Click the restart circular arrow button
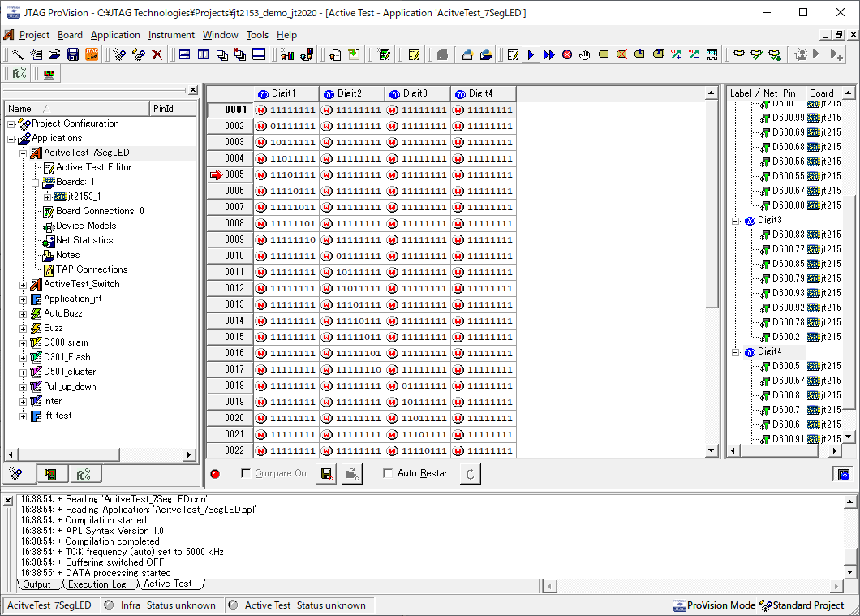Screen dimensions: 860x616 point(470,473)
